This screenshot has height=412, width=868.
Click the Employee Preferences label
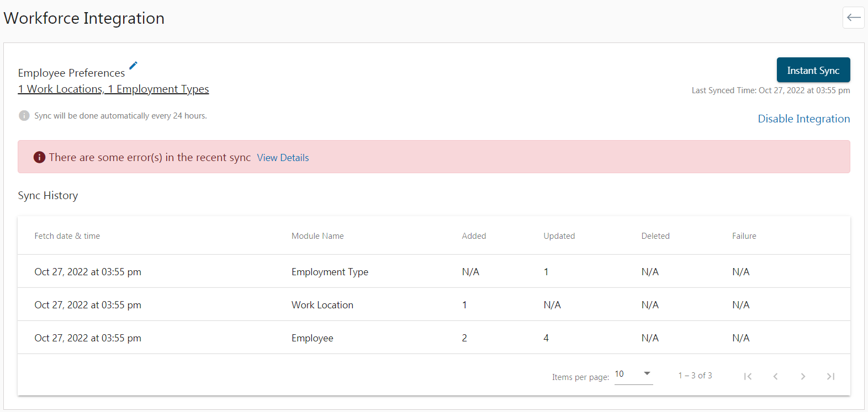pos(71,73)
